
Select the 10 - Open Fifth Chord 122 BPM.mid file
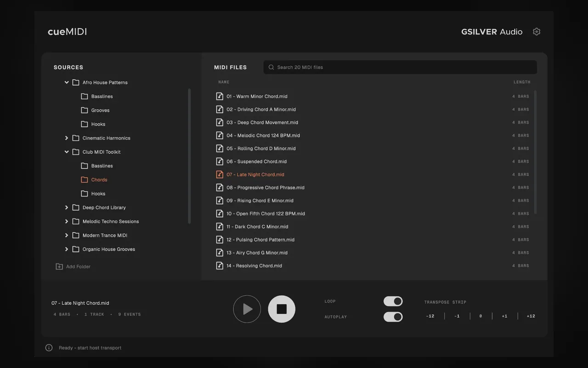[373, 213]
